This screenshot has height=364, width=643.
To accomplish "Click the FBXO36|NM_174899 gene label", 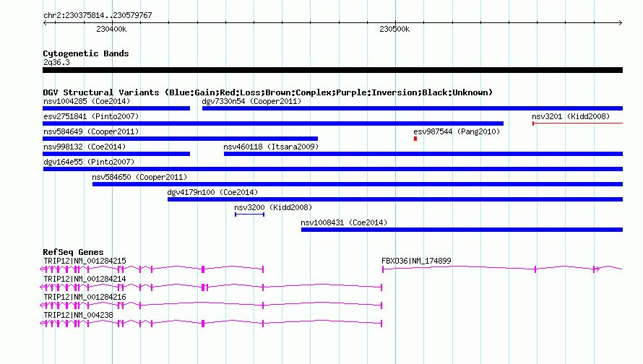I will [x=416, y=261].
